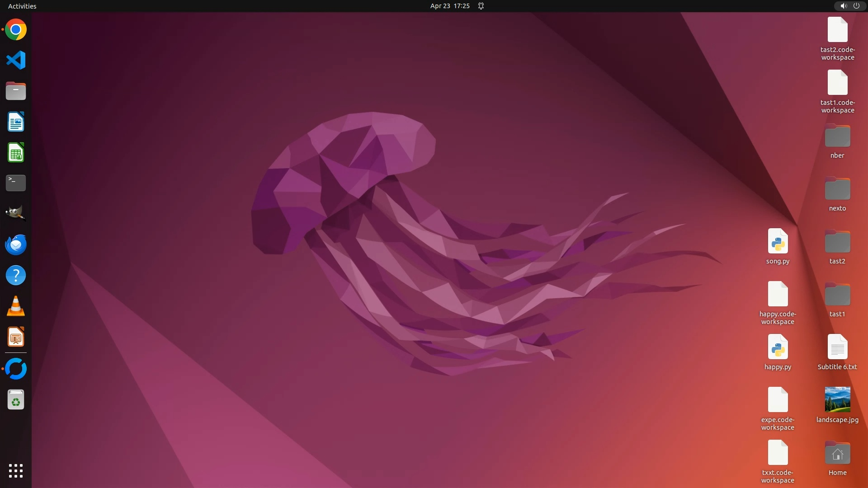Viewport: 868px width, 488px height.
Task: Open the clock and calendar menu
Action: coord(449,6)
